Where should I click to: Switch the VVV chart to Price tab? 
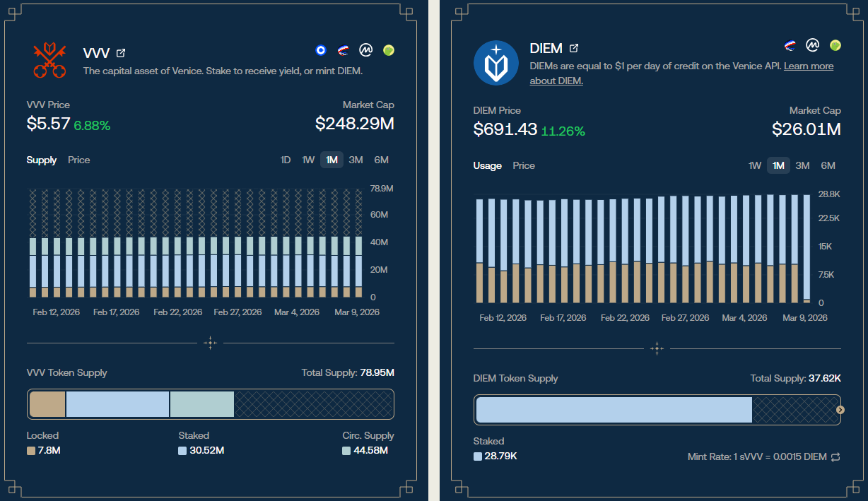pos(78,160)
